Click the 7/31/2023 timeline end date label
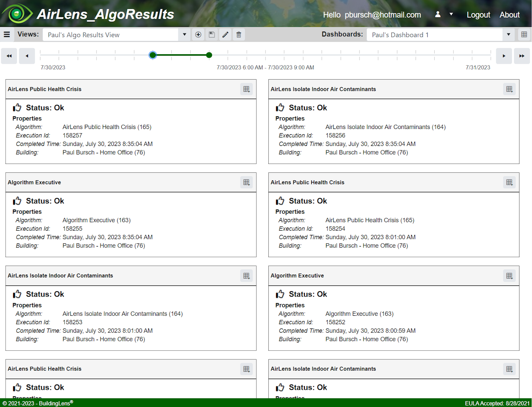Image resolution: width=532 pixels, height=407 pixels. (x=478, y=67)
